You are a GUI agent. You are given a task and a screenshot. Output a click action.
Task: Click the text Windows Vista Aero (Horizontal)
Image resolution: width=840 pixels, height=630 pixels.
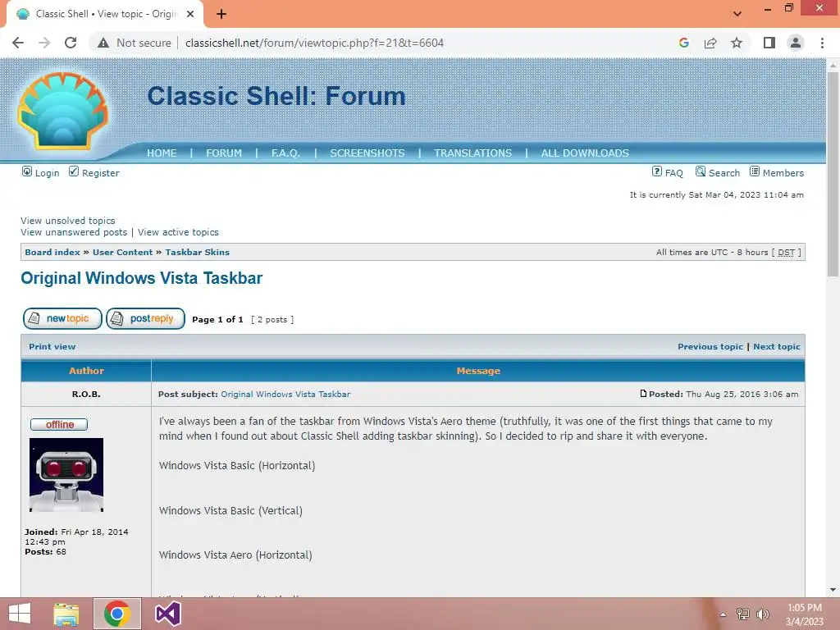235,555
